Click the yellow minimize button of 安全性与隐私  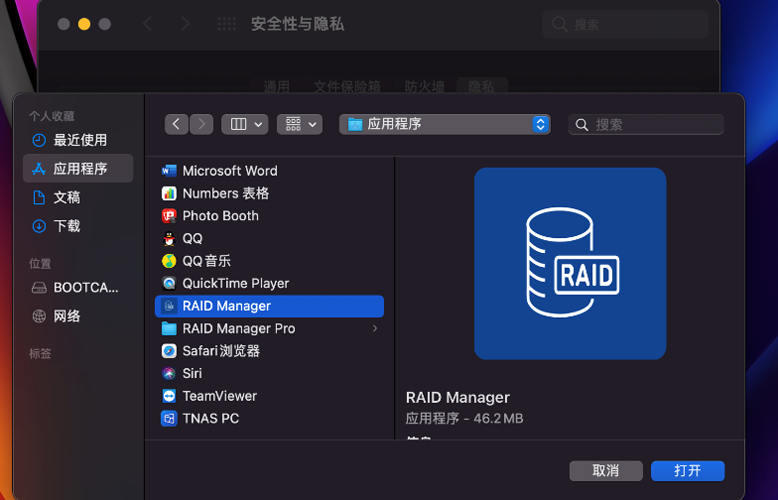pos(84,24)
